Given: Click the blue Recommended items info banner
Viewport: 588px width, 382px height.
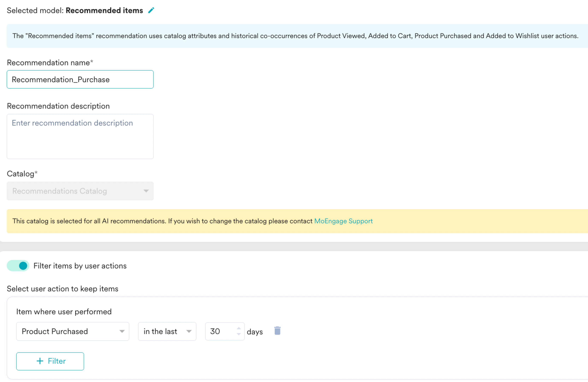Looking at the screenshot, I should (295, 36).
